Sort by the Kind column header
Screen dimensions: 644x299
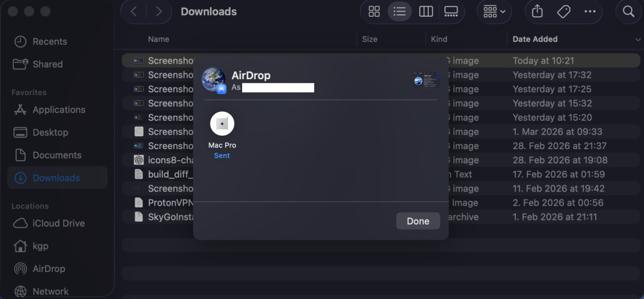(x=439, y=39)
